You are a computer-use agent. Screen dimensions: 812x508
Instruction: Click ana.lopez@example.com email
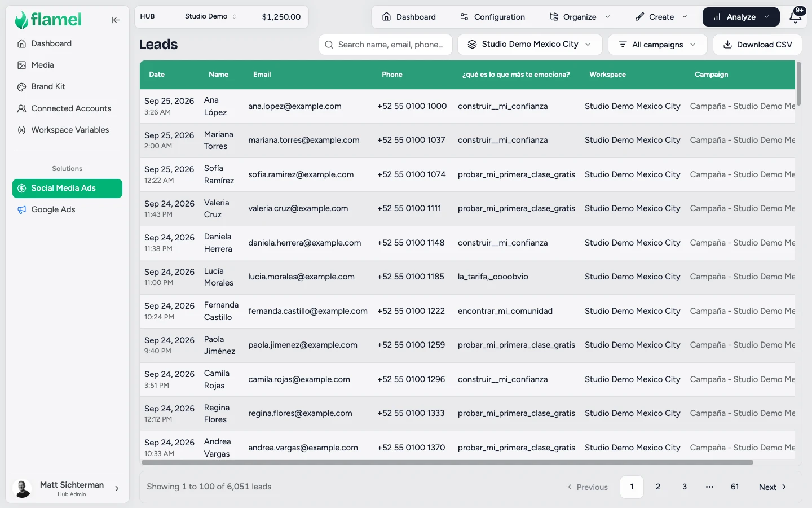pyautogui.click(x=295, y=106)
